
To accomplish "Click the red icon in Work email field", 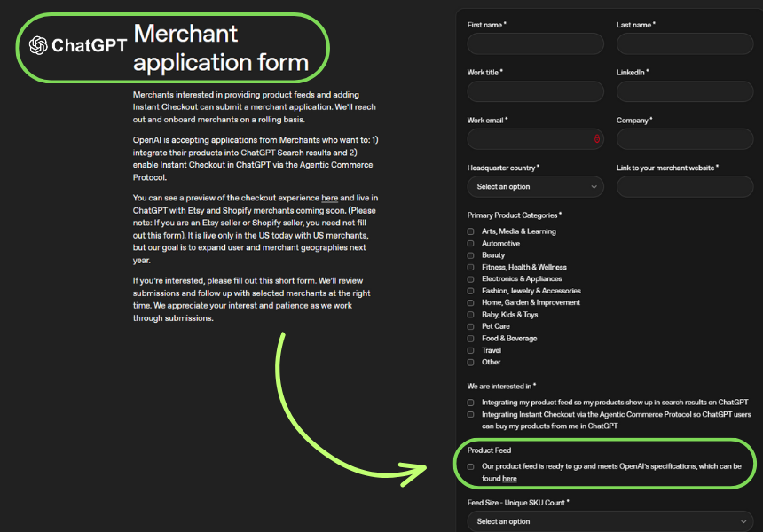I will tap(596, 139).
